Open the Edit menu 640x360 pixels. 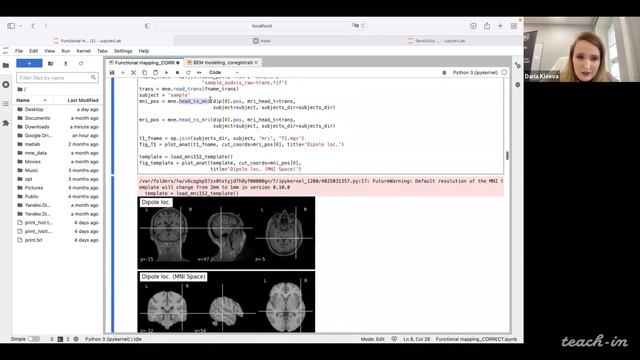click(33, 51)
